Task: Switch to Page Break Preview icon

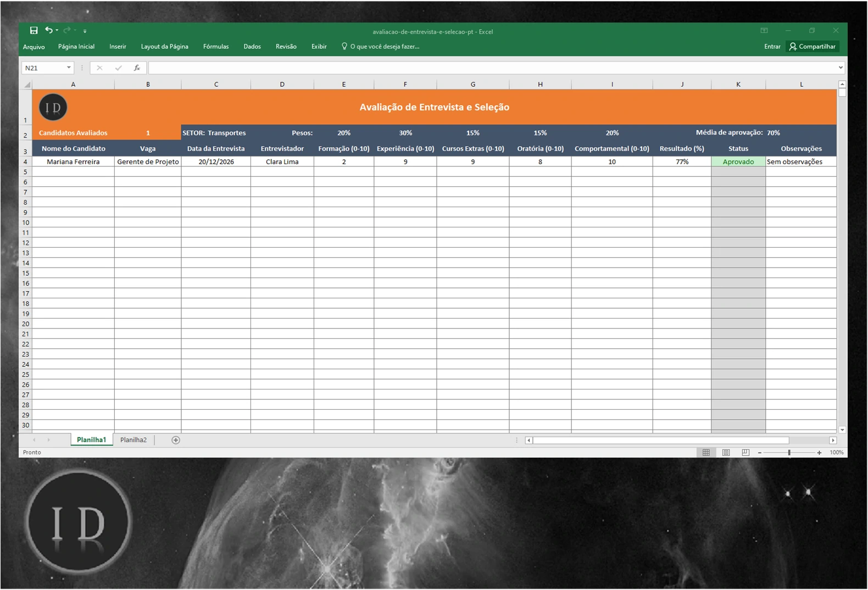Action: (x=745, y=453)
